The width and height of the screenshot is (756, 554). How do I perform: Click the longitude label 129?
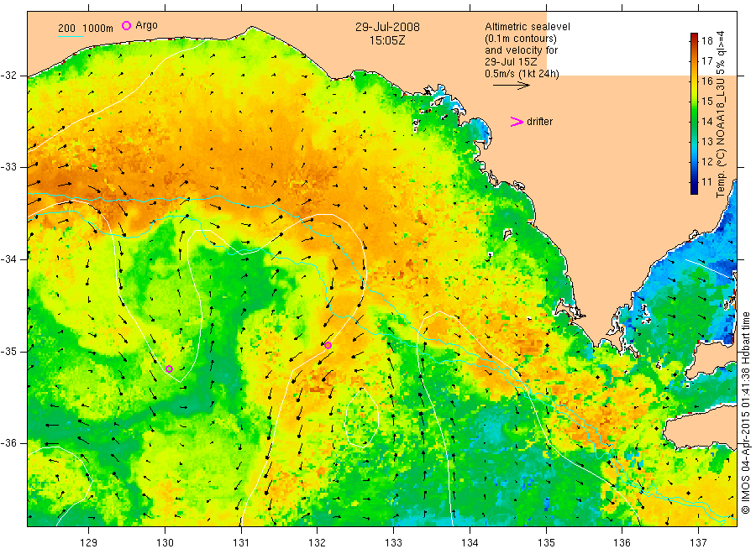89,543
